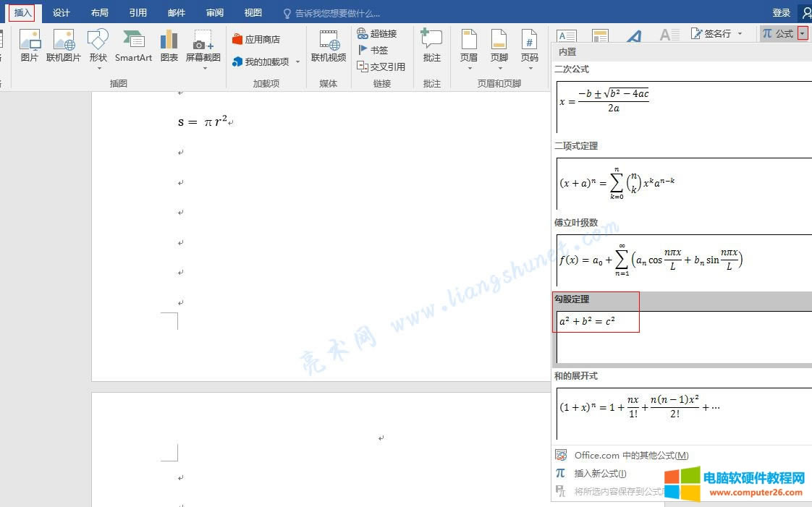Insert the 勾股定理 equation a²+b²=c²
This screenshot has width=812, height=507.
[596, 321]
